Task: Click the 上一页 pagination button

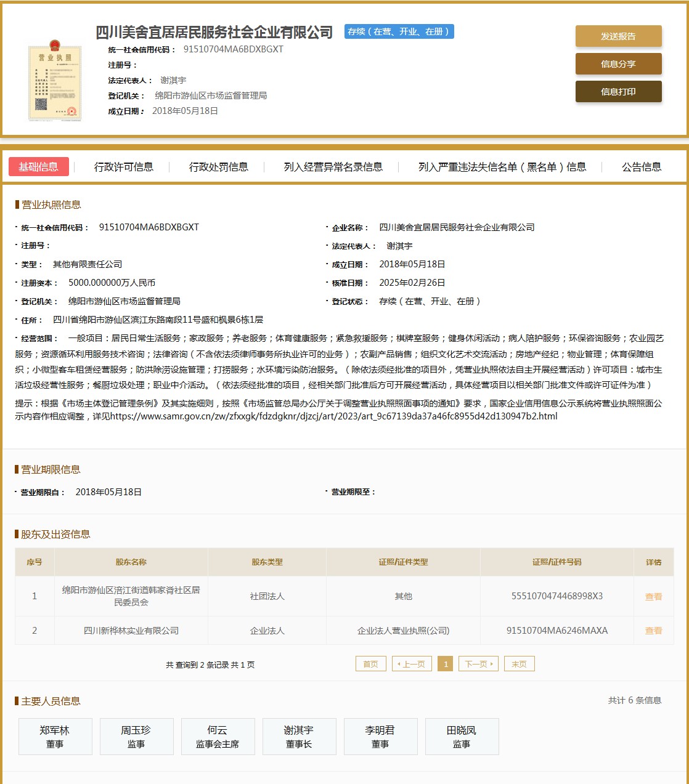Action: tap(412, 663)
